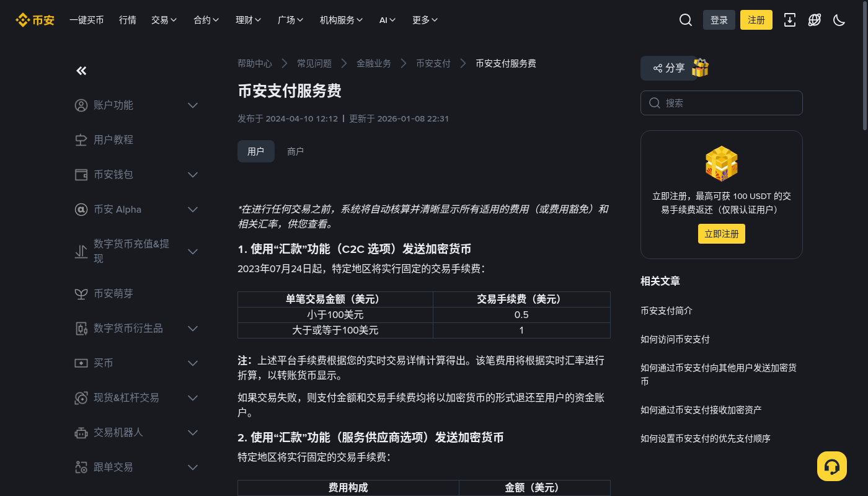
Task: Click the 交易机器人 robot icon
Action: pyautogui.click(x=81, y=433)
